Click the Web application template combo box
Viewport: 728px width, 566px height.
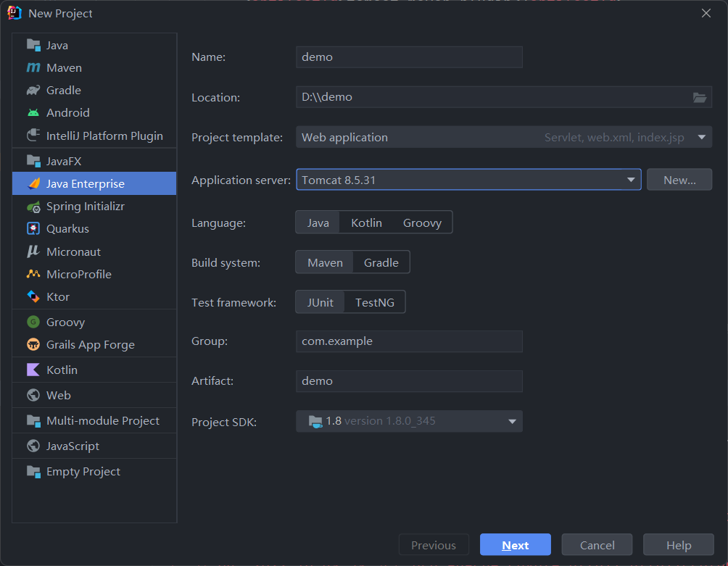[504, 137]
